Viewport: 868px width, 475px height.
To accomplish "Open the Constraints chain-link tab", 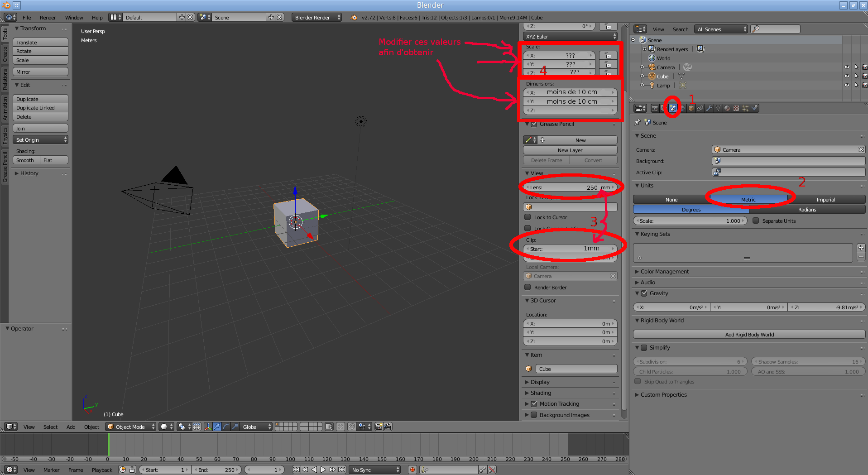I will click(700, 108).
